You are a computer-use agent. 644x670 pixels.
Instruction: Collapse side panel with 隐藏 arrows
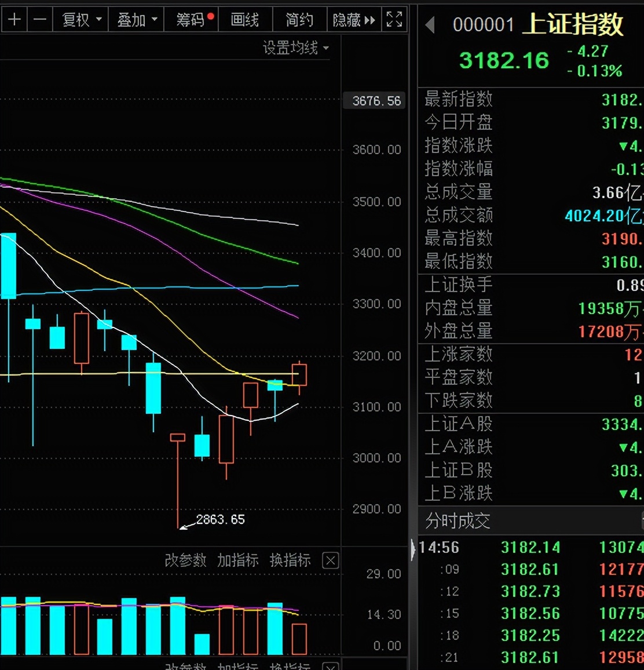click(354, 20)
